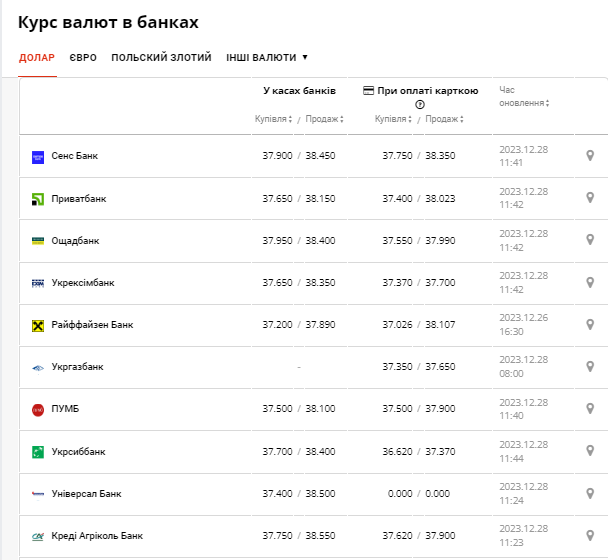Expand the ІНШІ ВАЛЮТИ dropdown
The height and width of the screenshot is (560, 608).
pyautogui.click(x=266, y=58)
